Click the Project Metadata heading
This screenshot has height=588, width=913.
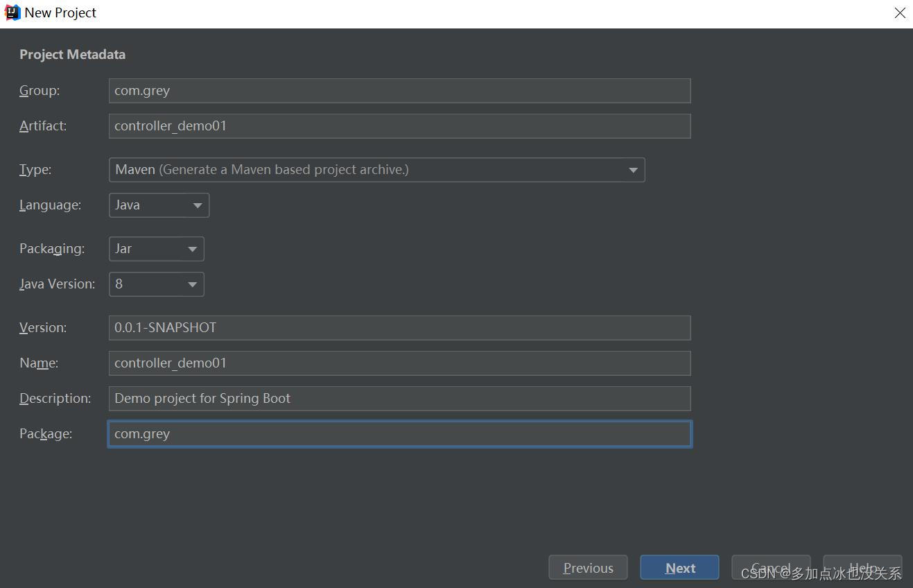coord(72,55)
